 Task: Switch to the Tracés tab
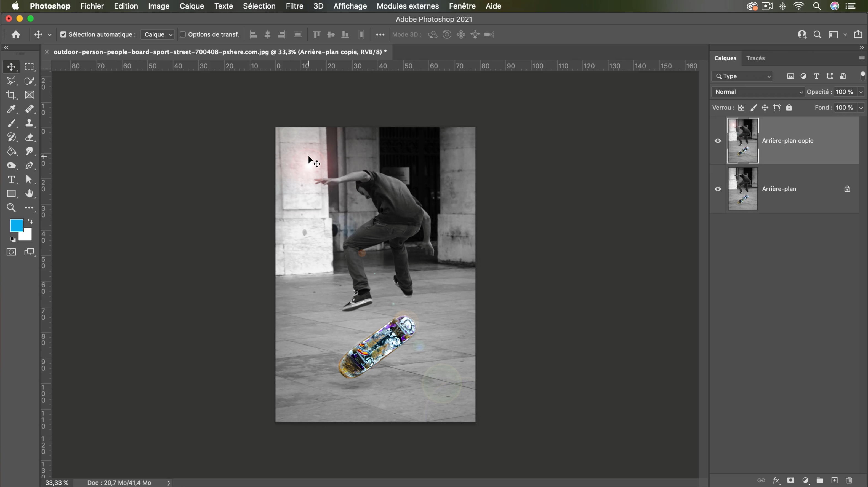point(755,58)
